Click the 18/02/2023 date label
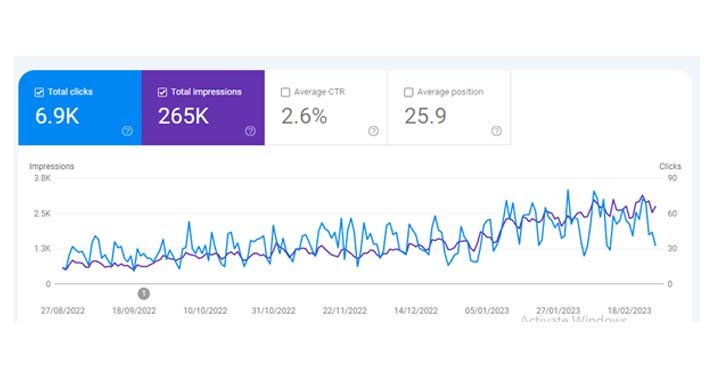This screenshot has width=711, height=377. coord(629,311)
